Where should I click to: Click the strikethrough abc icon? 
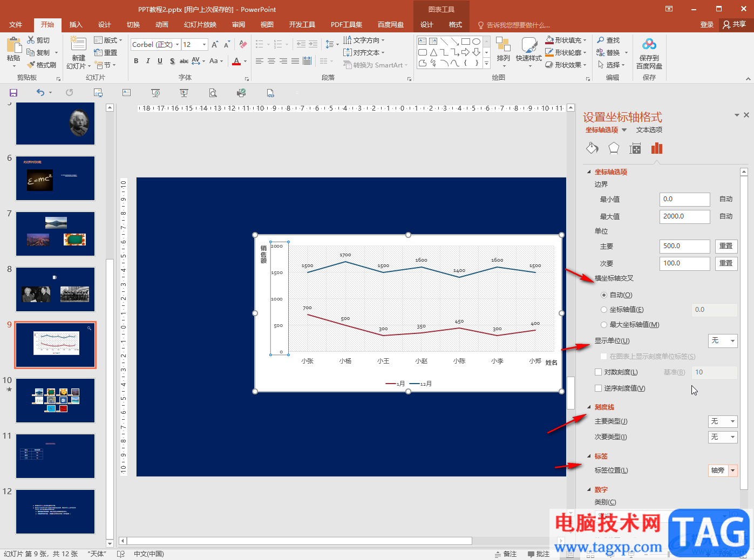184,62
